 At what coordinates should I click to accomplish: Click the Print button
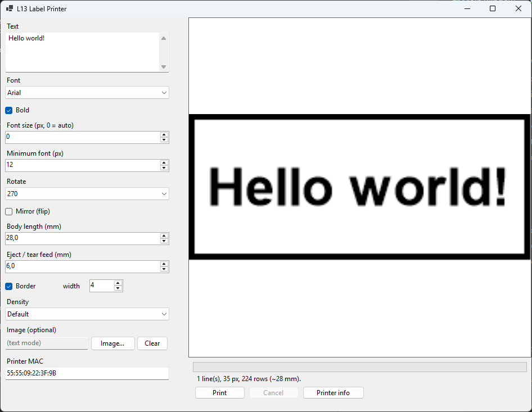(220, 393)
